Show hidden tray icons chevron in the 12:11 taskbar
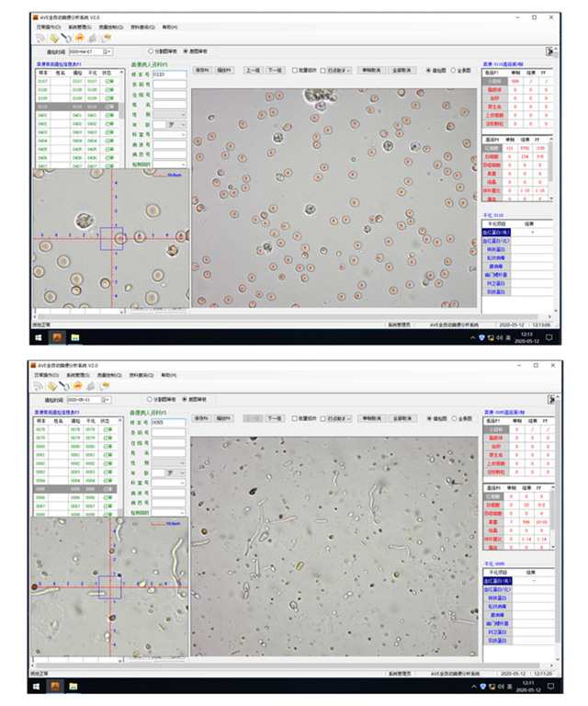This screenshot has height=706, width=588. [474, 687]
